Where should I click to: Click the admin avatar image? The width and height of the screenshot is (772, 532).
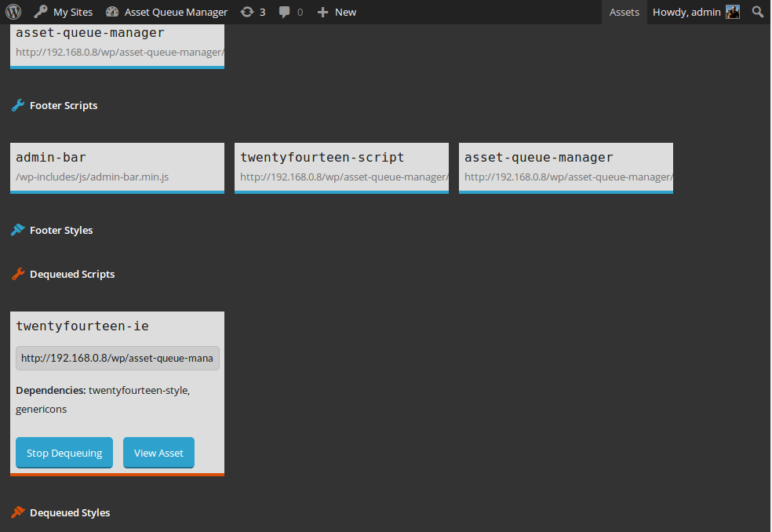coord(733,12)
